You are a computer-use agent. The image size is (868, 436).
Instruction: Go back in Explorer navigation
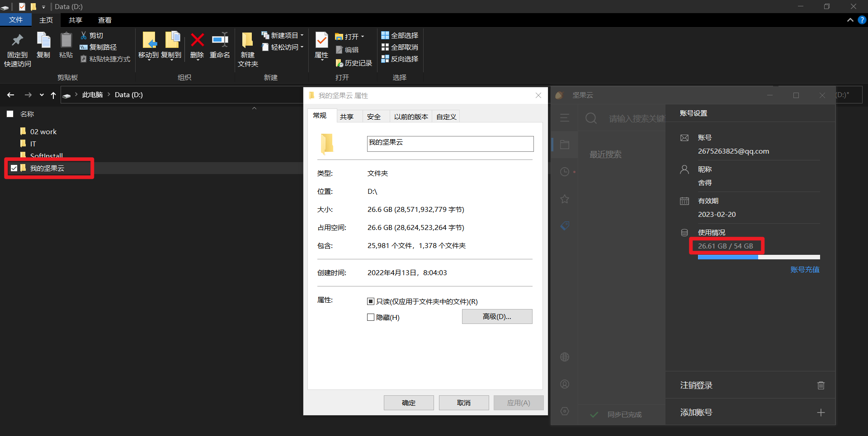[11, 95]
